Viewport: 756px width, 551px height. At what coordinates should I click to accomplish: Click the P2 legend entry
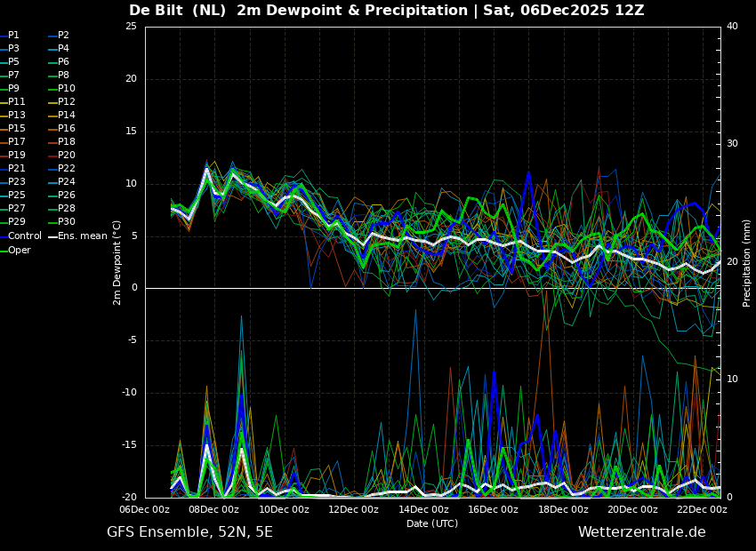tap(63, 36)
